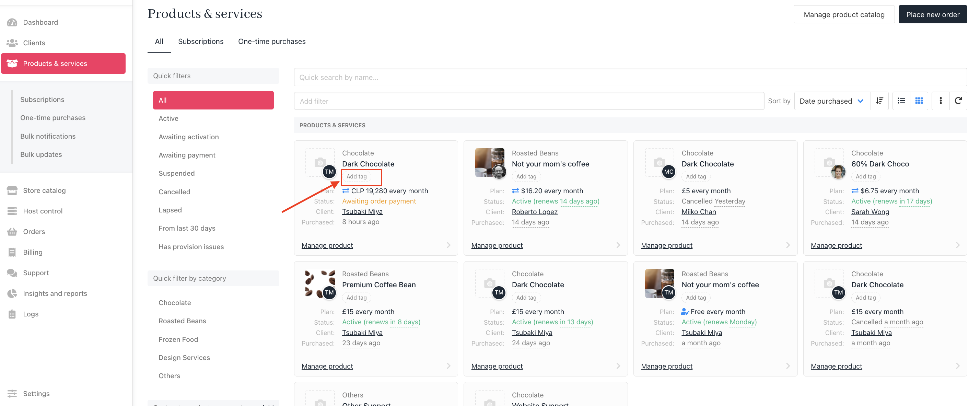Click Active (renews in 17 days) status

click(x=891, y=201)
